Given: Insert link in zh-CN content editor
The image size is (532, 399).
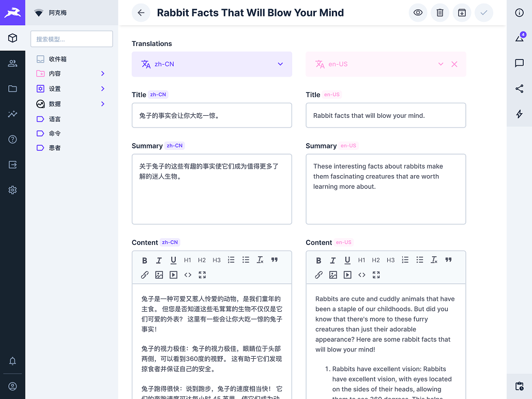Looking at the screenshot, I should pos(145,275).
